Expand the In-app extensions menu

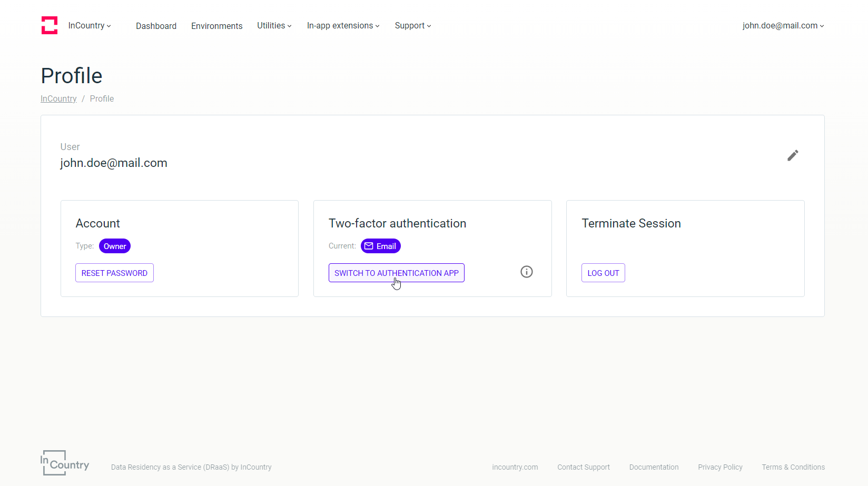[x=343, y=26]
